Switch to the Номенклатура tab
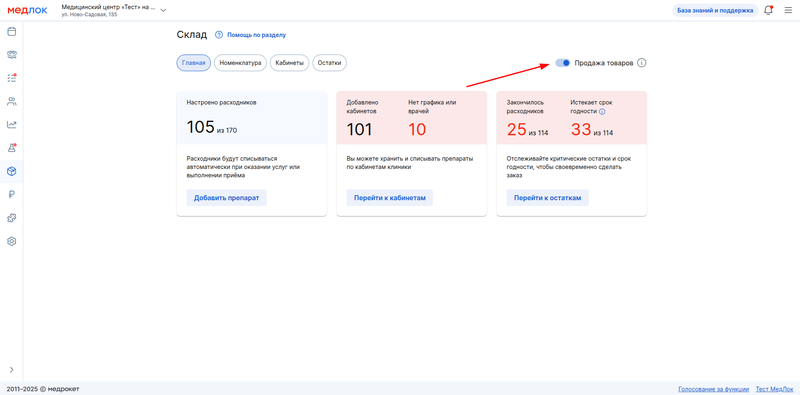The image size is (800, 395). tap(240, 63)
